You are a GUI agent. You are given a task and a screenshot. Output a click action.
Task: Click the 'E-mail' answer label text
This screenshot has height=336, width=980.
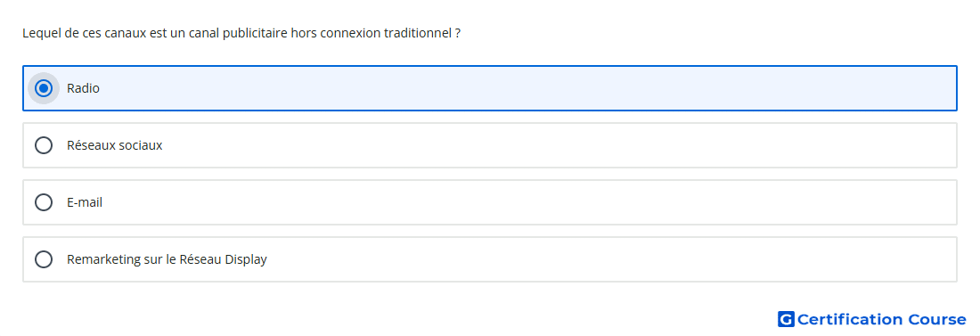85,202
